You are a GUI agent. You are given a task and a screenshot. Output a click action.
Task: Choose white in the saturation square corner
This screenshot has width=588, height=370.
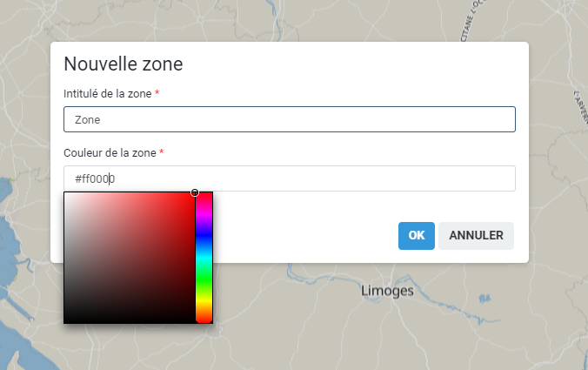pyautogui.click(x=66, y=194)
